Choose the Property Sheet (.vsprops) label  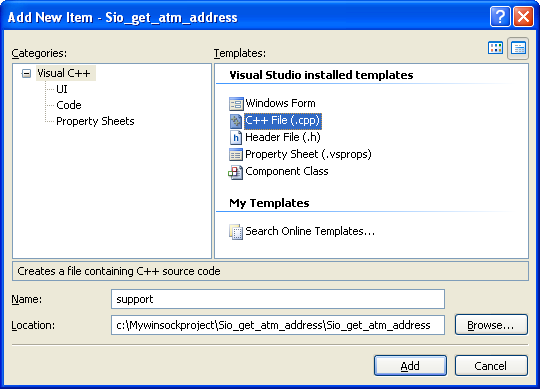tap(308, 154)
